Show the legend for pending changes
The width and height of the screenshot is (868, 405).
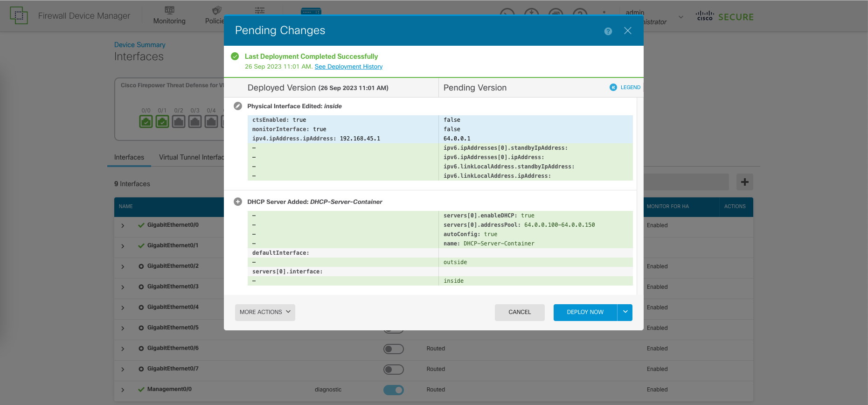[x=625, y=87]
